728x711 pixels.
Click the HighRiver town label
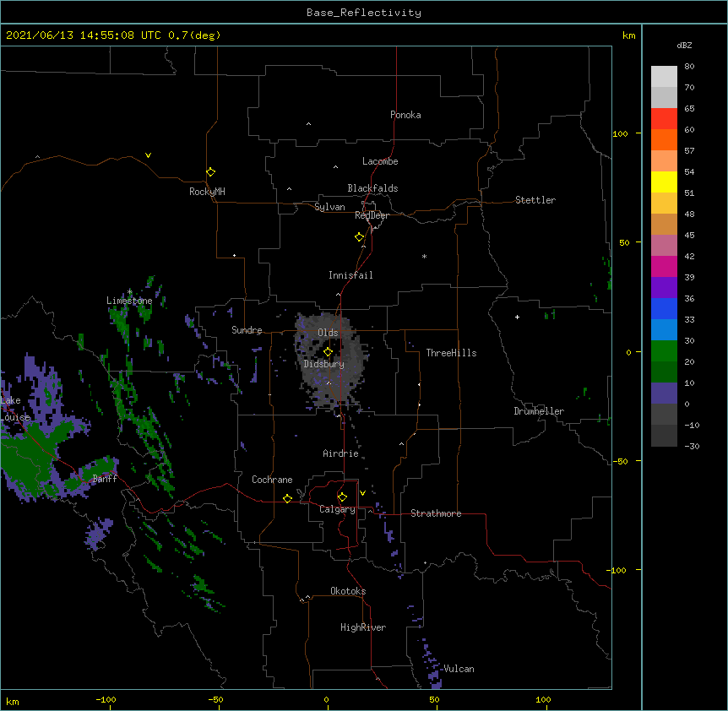pyautogui.click(x=363, y=627)
